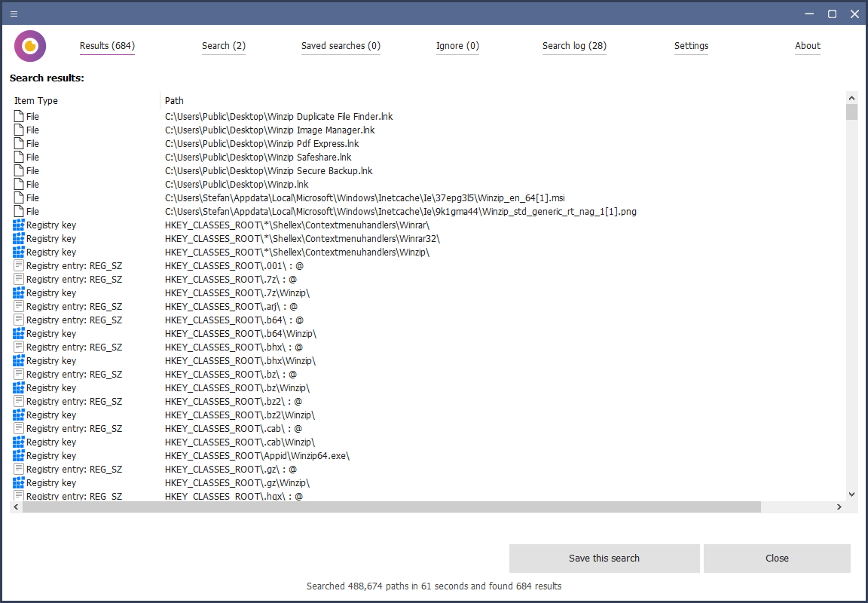Open the Search (2) tab

click(224, 46)
